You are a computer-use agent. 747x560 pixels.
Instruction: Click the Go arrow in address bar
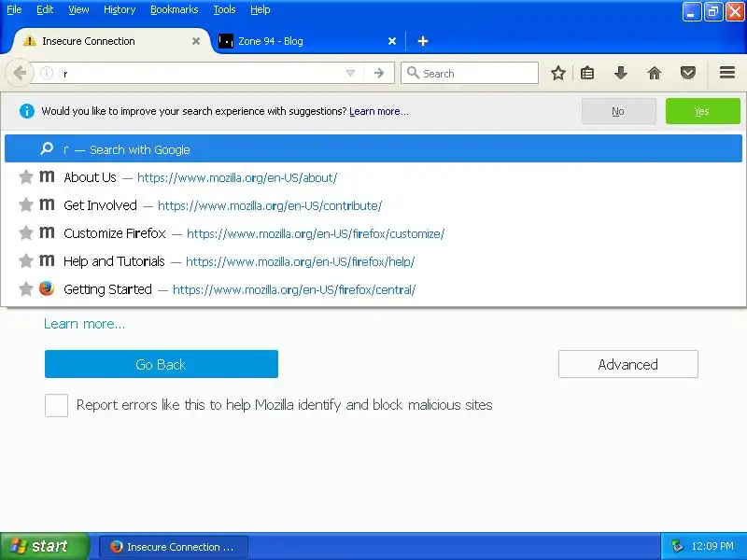(379, 74)
